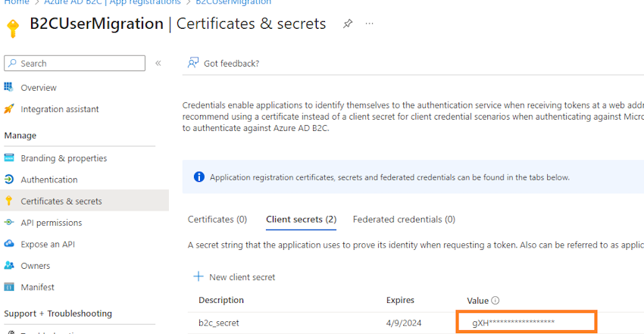Click New client secret button
Screen dimensions: 644x334
tap(234, 277)
